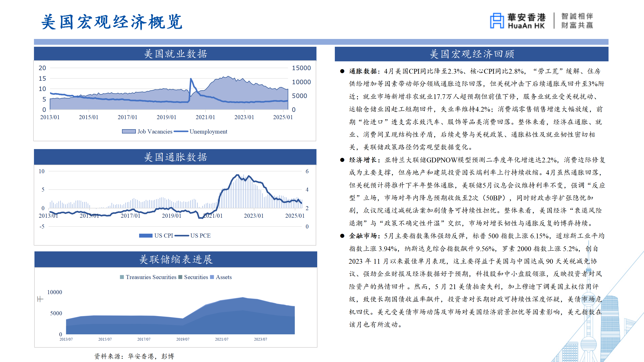This screenshot has width=644, height=362.
Task: Select the slide title 美国宏观经济概览
Action: click(112, 22)
